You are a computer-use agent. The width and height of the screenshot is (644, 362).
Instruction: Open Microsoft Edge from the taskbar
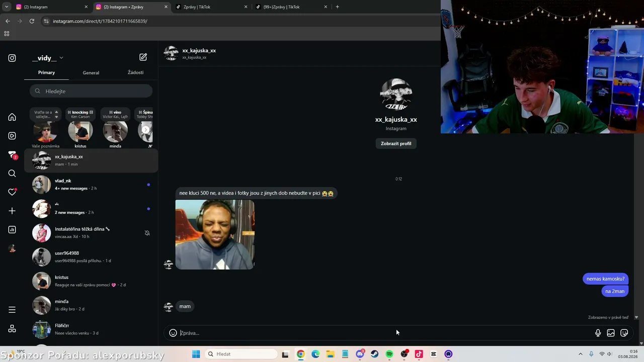coord(315,354)
